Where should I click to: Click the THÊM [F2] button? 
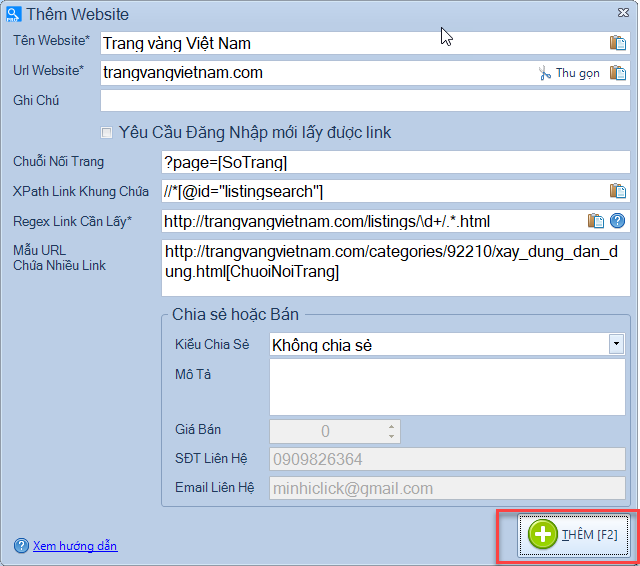[573, 535]
